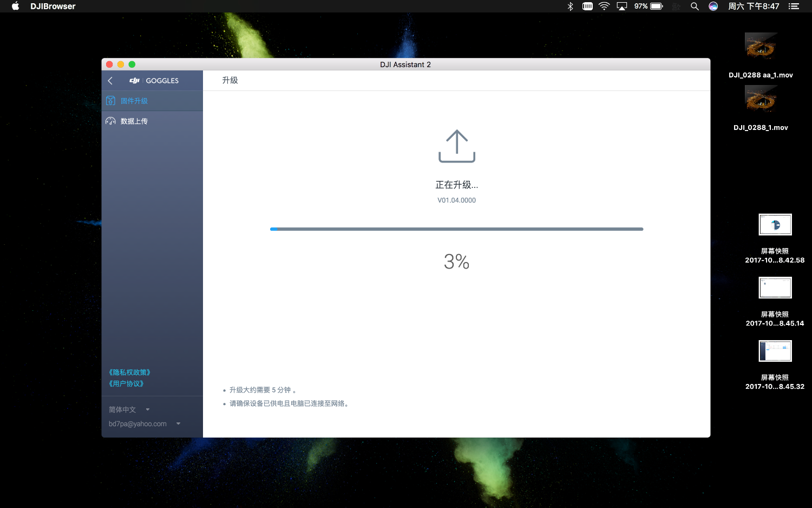Open the 《隐私权政策》 link
This screenshot has height=508, width=812.
[130, 373]
